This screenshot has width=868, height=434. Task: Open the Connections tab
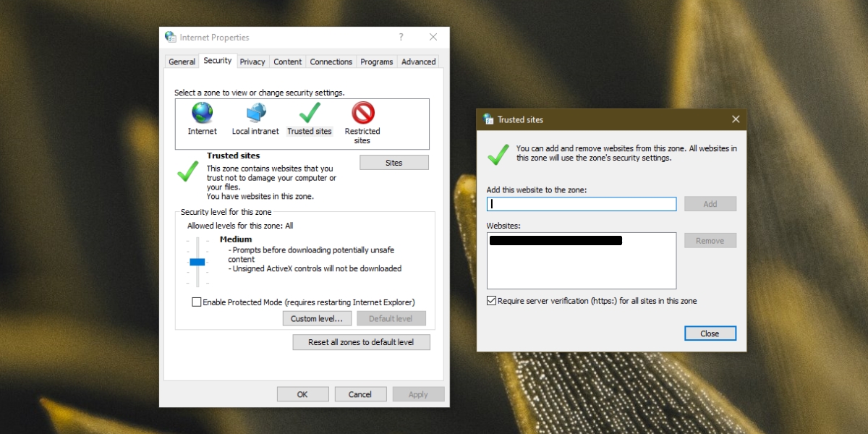coord(331,62)
